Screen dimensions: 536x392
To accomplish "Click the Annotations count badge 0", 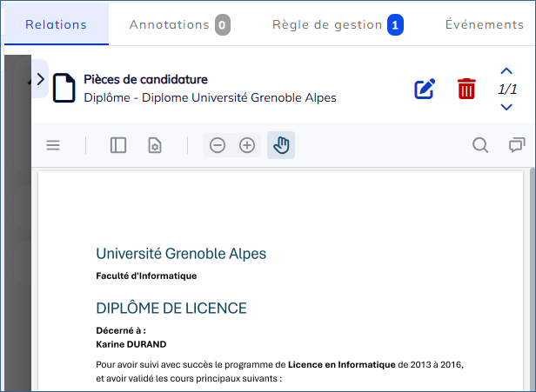I will 223,25.
